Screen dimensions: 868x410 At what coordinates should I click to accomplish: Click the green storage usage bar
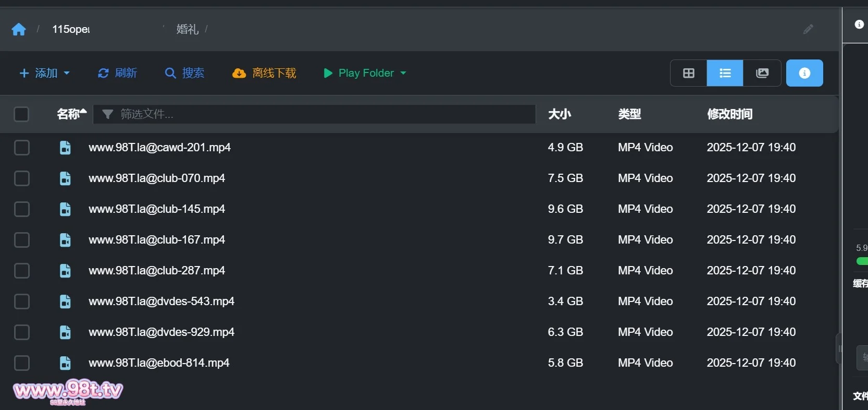pos(862,261)
